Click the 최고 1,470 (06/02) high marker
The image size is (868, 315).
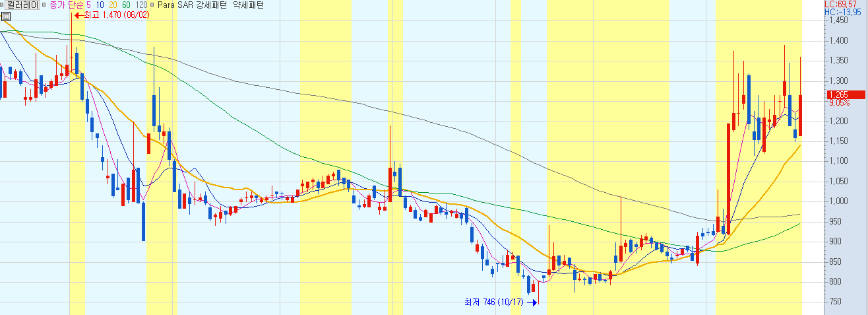tap(112, 15)
